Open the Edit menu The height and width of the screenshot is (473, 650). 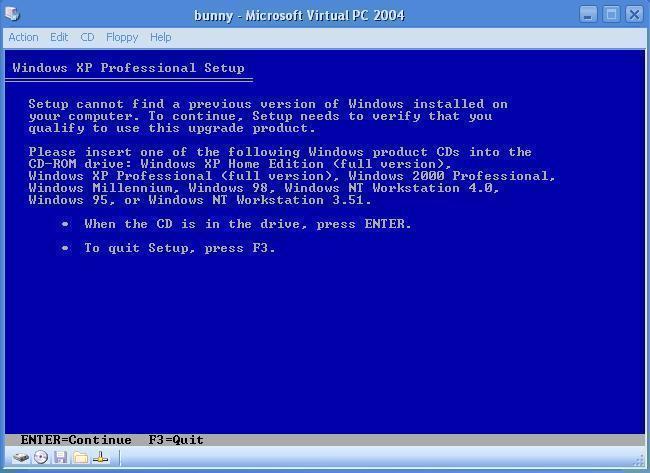[59, 37]
